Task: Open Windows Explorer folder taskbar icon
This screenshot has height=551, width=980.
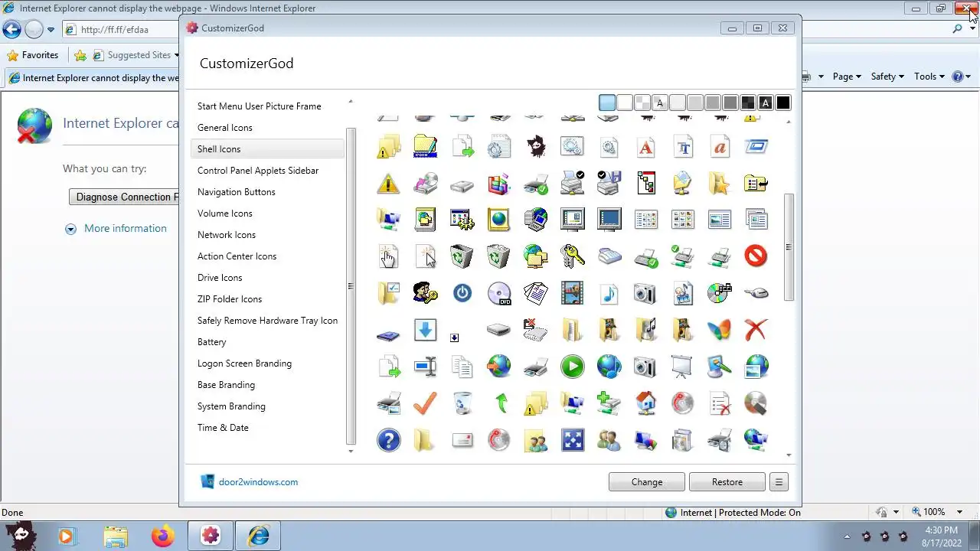Action: [x=115, y=536]
